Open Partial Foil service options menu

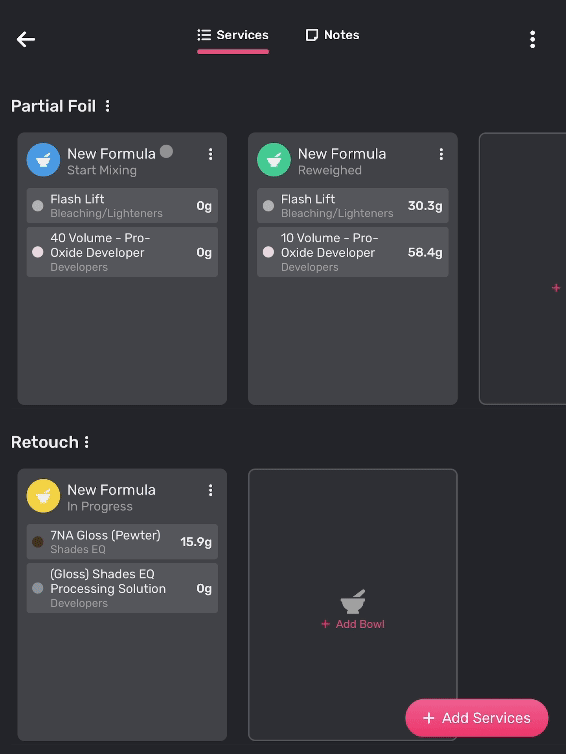pos(108,106)
